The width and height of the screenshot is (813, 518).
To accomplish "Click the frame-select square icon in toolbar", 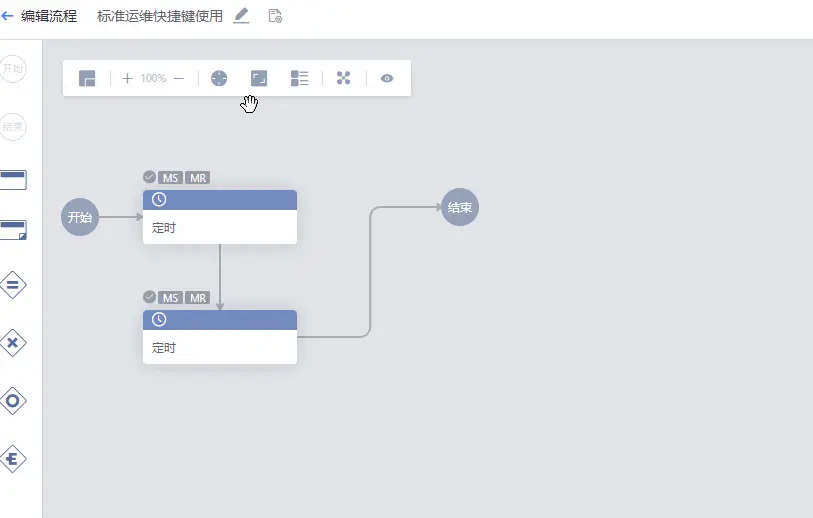I will 259,78.
